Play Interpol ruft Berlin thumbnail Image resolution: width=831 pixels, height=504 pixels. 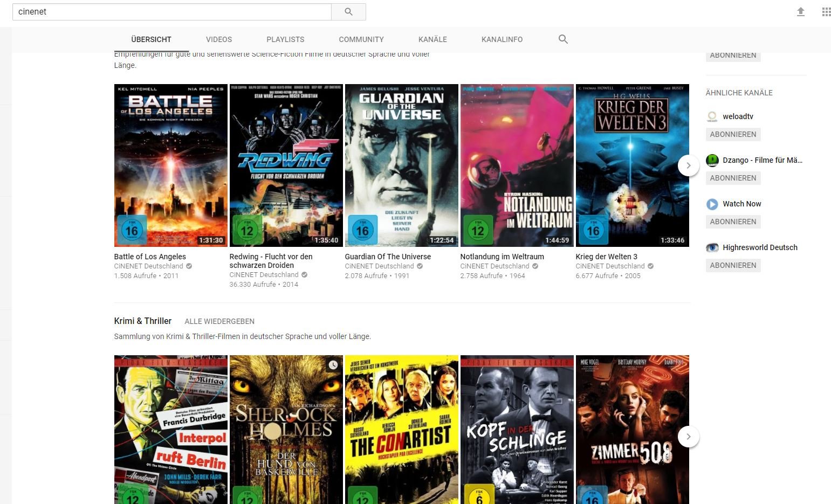click(171, 430)
